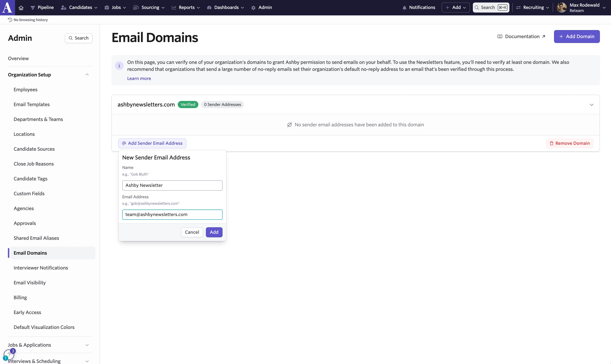The width and height of the screenshot is (611, 364).
Task: Open the Candidates menu
Action: tap(79, 8)
